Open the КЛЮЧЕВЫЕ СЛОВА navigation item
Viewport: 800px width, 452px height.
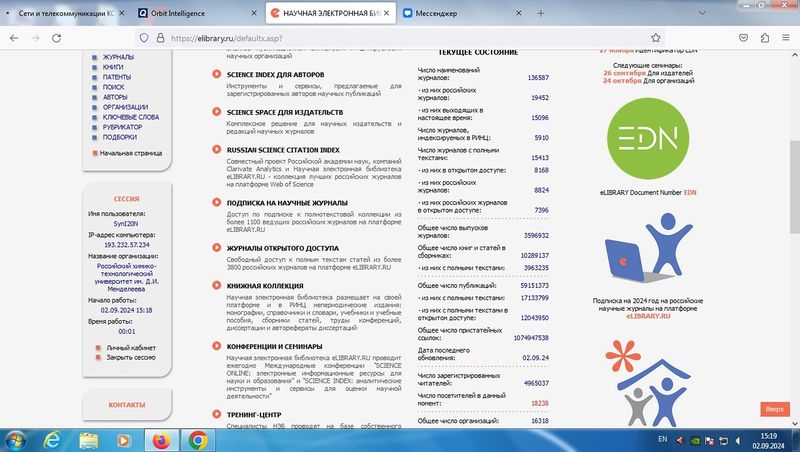coord(131,117)
